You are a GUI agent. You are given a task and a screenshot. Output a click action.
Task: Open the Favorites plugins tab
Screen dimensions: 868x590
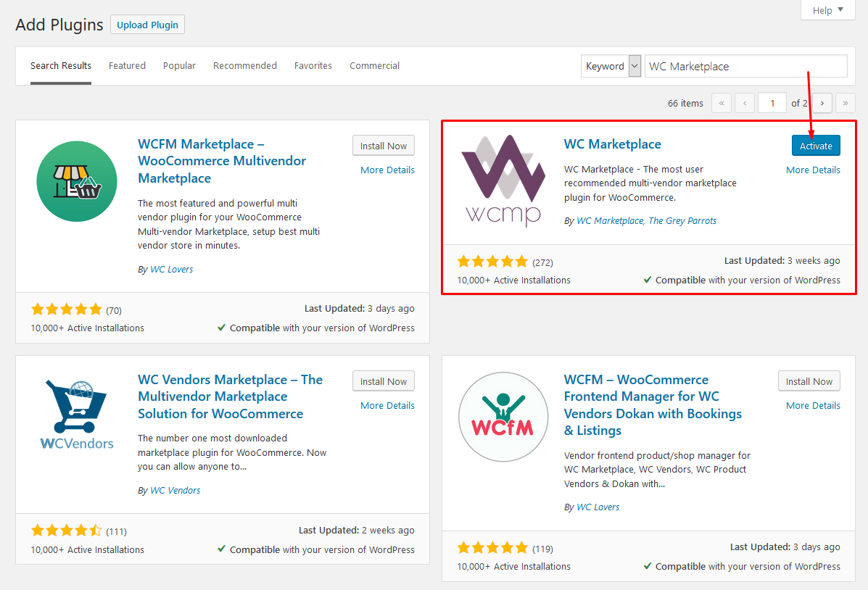pos(313,66)
